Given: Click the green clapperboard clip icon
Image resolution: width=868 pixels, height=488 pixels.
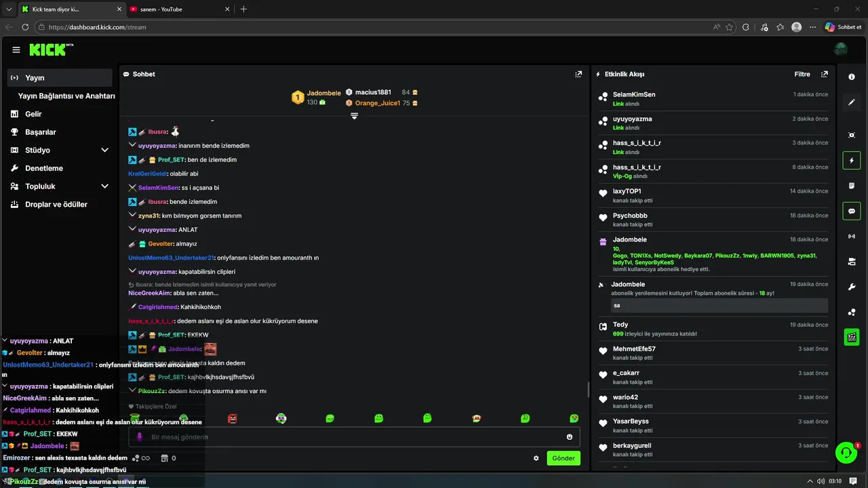Looking at the screenshot, I should 852,337.
